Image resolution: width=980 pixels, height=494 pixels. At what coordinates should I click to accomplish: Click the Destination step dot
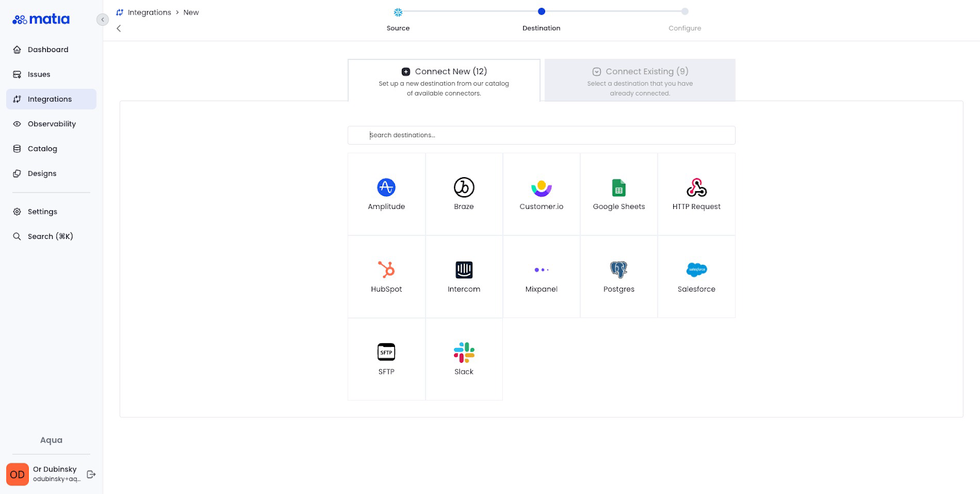541,11
